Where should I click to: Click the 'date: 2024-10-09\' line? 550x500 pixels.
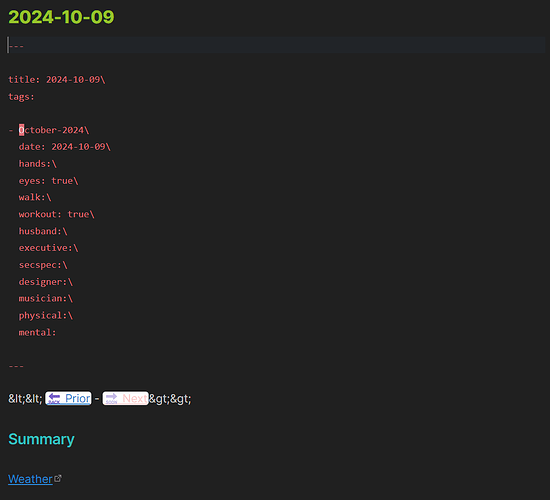click(x=65, y=147)
